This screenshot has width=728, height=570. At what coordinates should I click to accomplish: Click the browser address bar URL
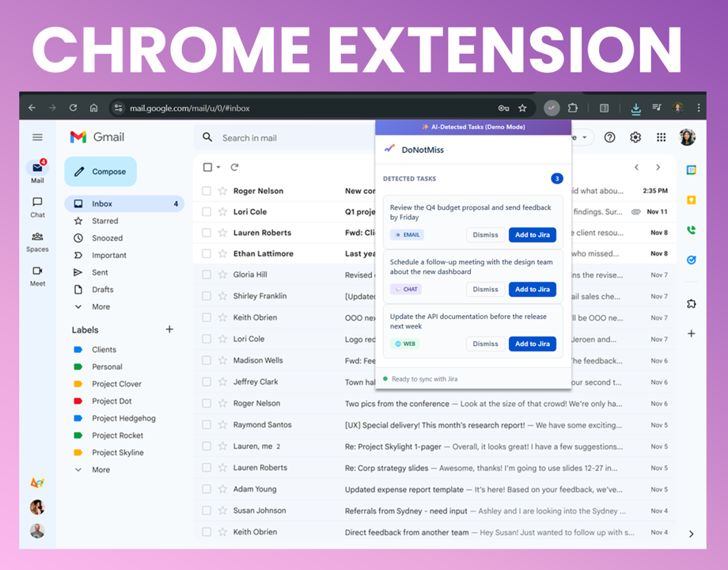point(189,108)
